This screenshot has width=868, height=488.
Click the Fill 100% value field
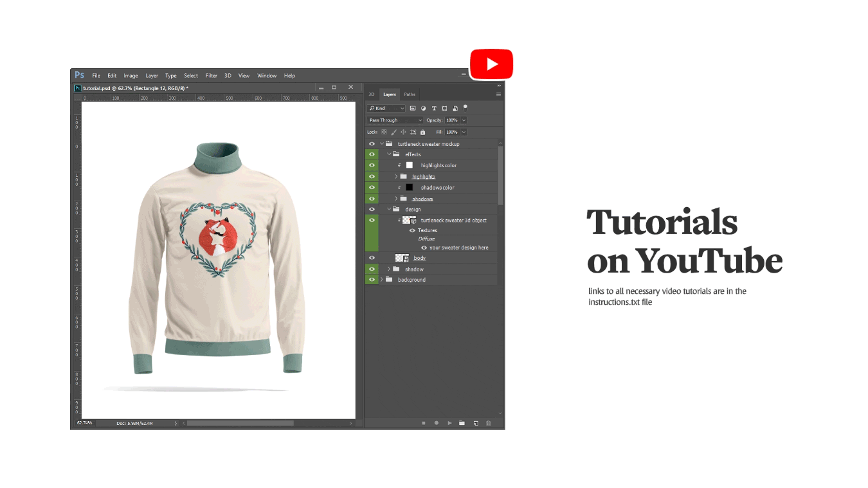452,132
